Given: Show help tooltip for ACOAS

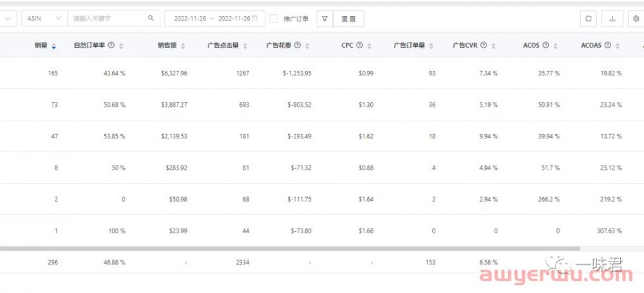Looking at the screenshot, I should [x=607, y=46].
